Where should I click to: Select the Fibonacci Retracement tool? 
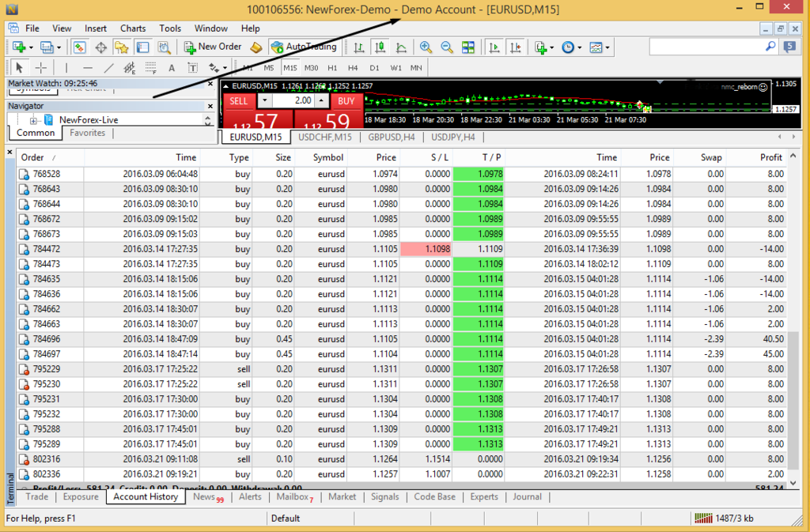tap(150, 68)
